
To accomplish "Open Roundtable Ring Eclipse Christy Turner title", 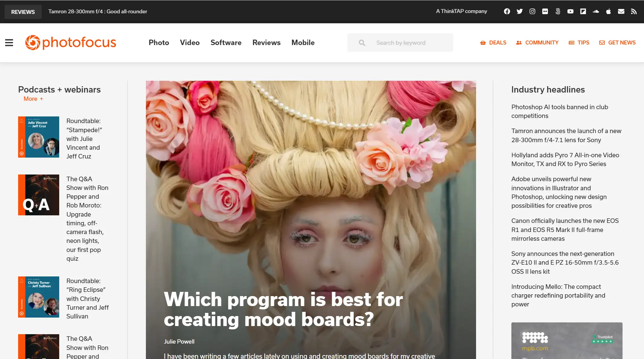I will pyautogui.click(x=88, y=299).
